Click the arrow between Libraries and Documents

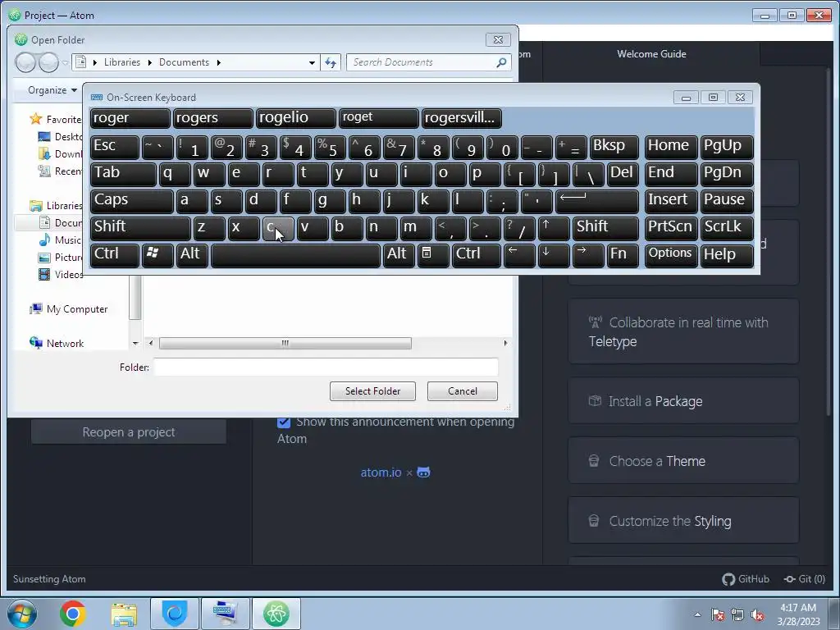[149, 62]
